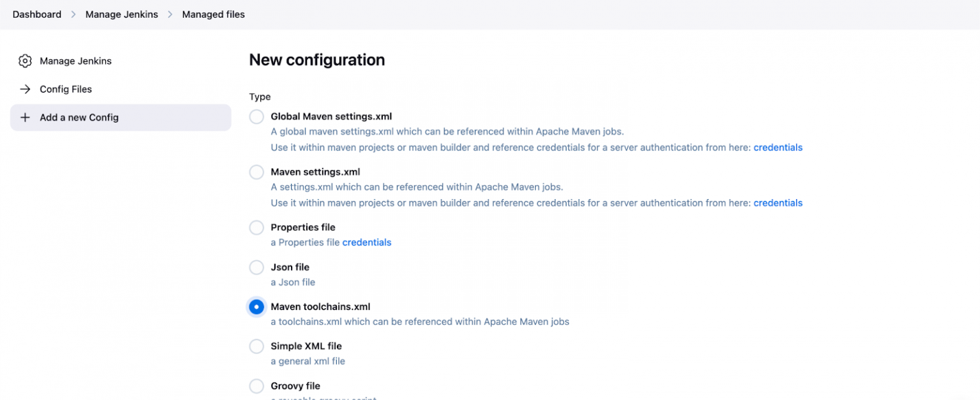Click the gear icon beside Manage Jenkins
The image size is (980, 400).
[25, 61]
